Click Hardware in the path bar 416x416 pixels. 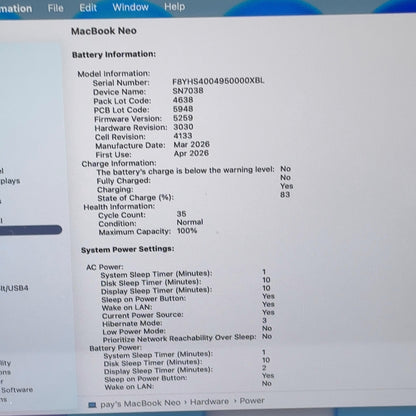(x=209, y=402)
